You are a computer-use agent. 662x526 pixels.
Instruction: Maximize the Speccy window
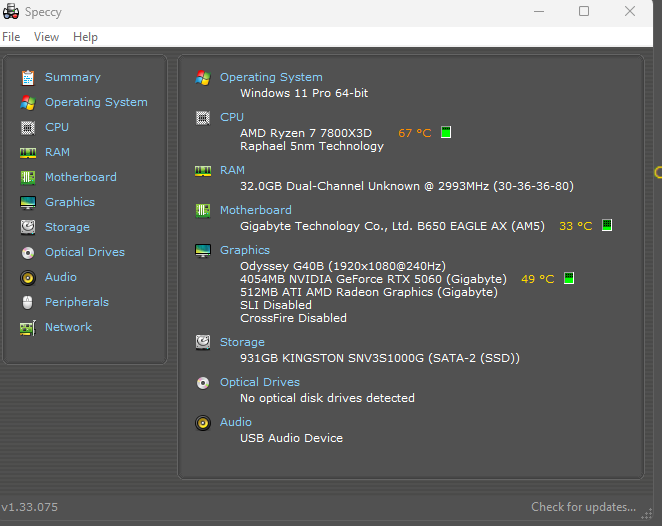tap(584, 11)
